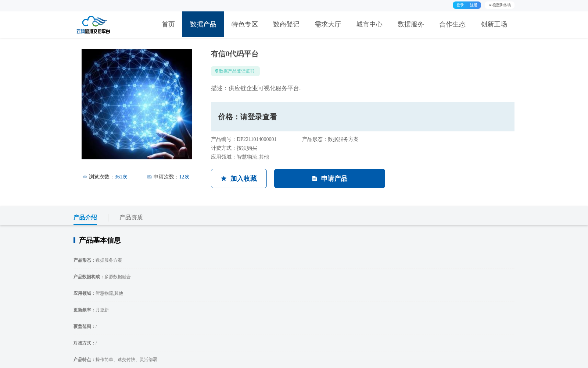Open 创新工场 in the navigation bar
The image size is (588, 368).
click(x=494, y=24)
